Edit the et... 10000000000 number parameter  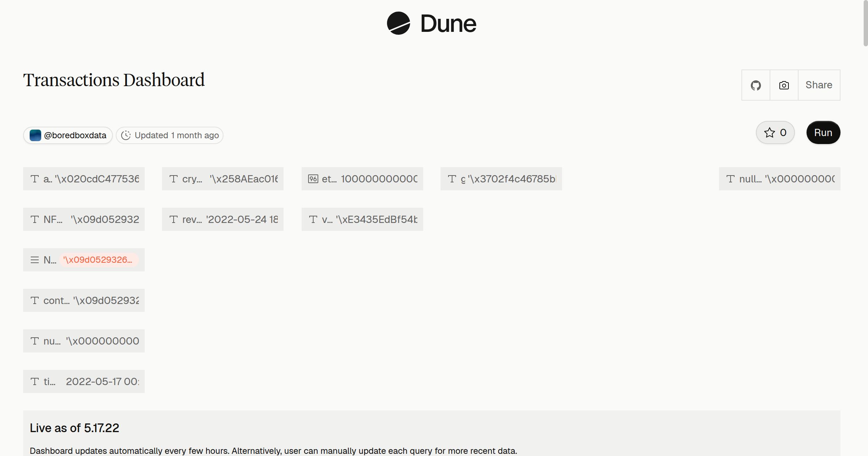[362, 179]
